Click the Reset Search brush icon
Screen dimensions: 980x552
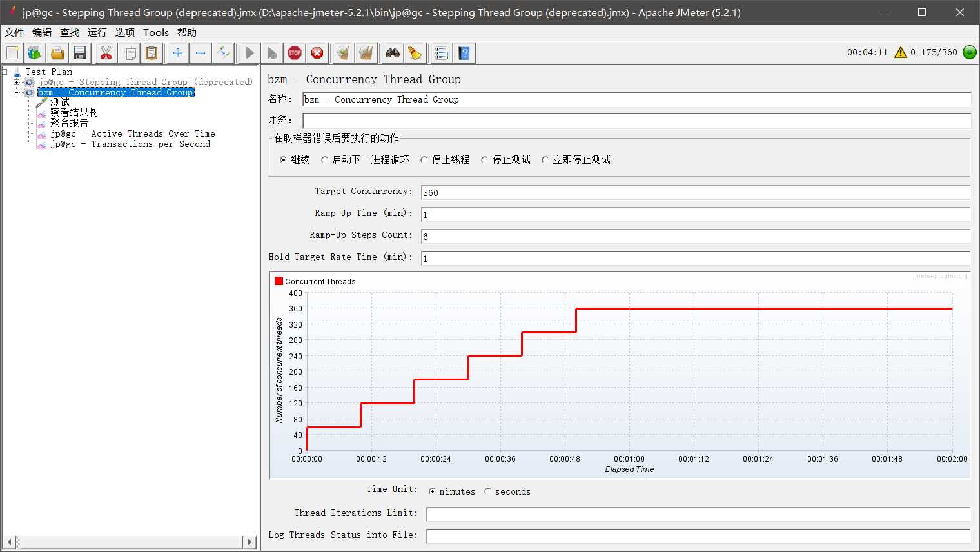[x=415, y=53]
